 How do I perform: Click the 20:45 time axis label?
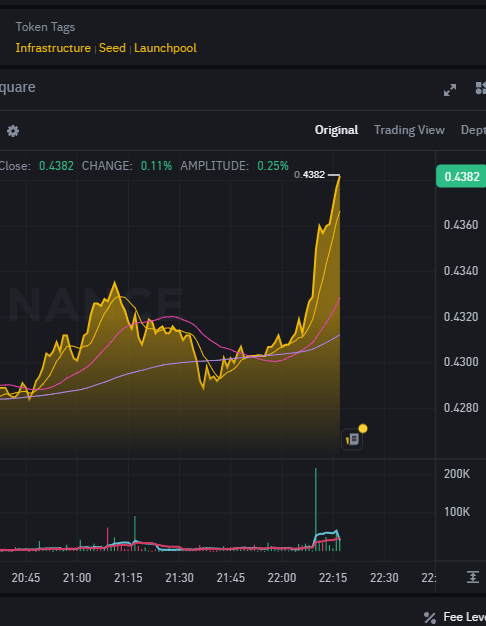[26, 578]
